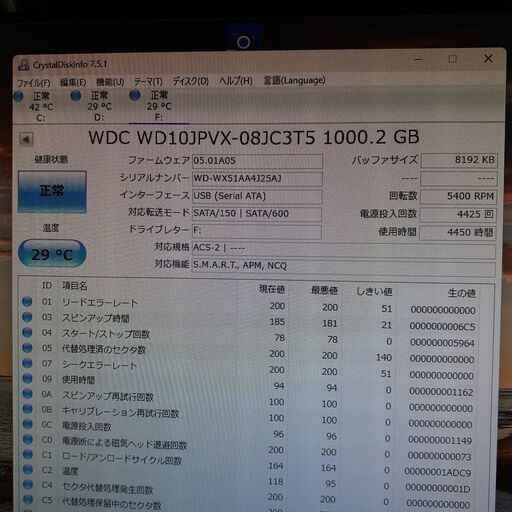Click status dot of row 03 スピンアップ時間
Viewport: 512px width, 512px height.
coord(27,317)
